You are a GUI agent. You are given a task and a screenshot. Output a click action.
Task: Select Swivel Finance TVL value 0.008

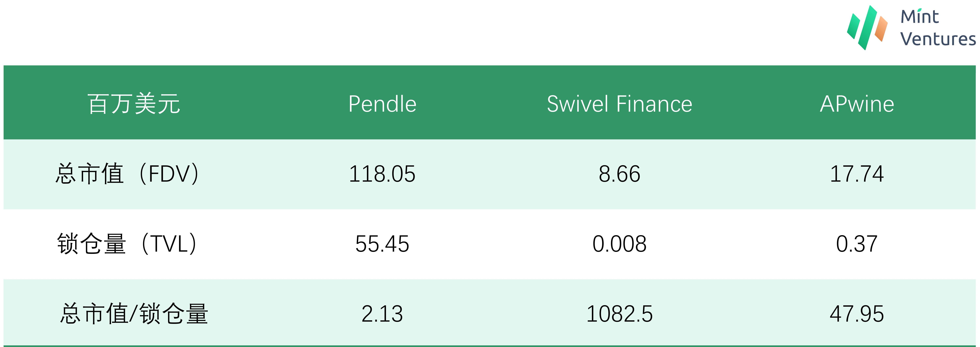pyautogui.click(x=619, y=244)
